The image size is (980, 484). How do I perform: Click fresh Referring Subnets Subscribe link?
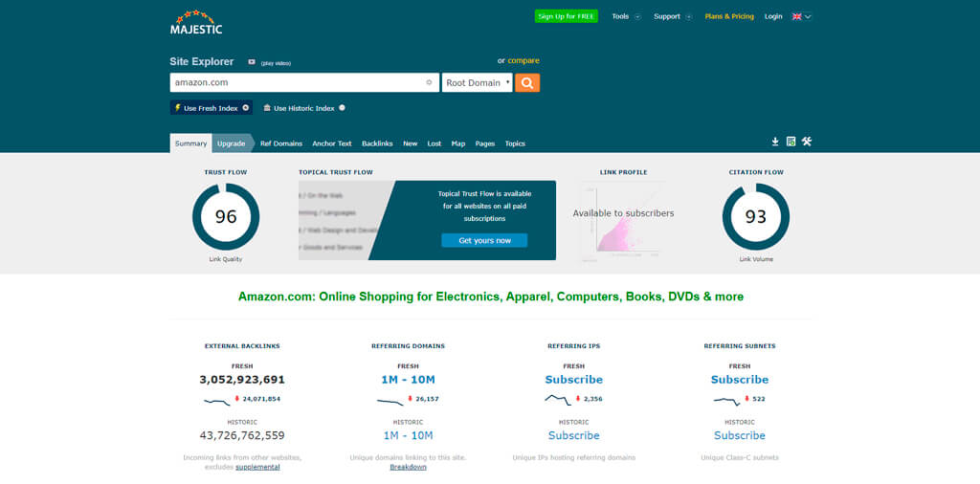point(740,380)
